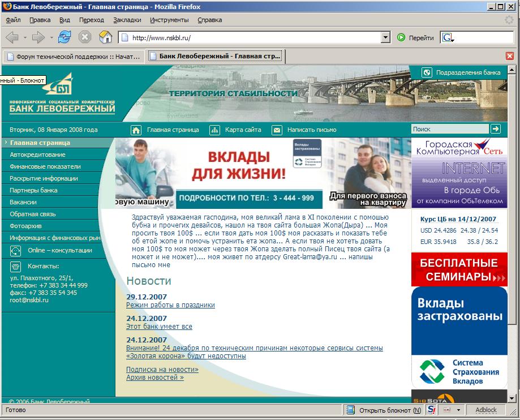The width and height of the screenshot is (520, 420).
Task: Submit site search with the arrow button
Action: click(x=496, y=129)
